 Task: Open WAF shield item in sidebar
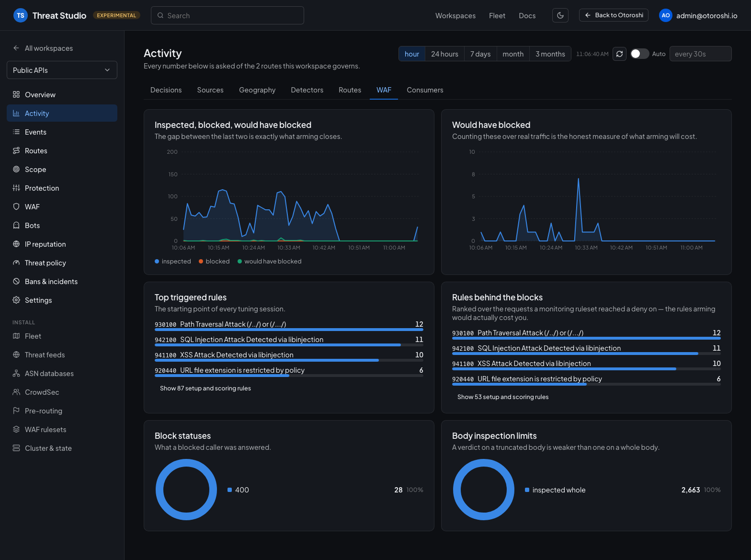click(62, 206)
